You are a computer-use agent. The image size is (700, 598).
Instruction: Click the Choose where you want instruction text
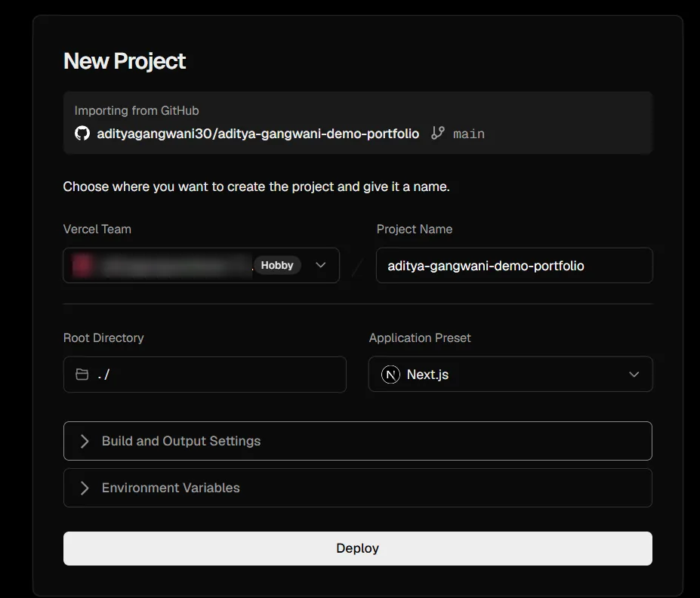[x=256, y=186]
